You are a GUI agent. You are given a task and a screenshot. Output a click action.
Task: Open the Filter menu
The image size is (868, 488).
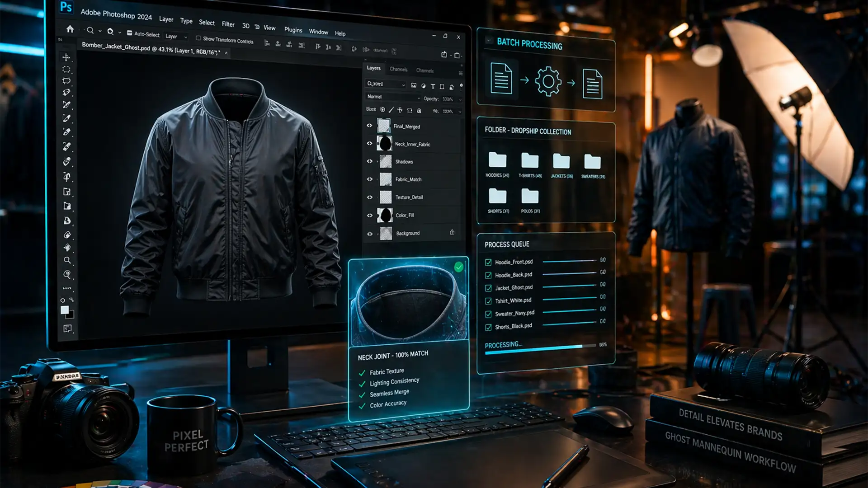tap(228, 24)
